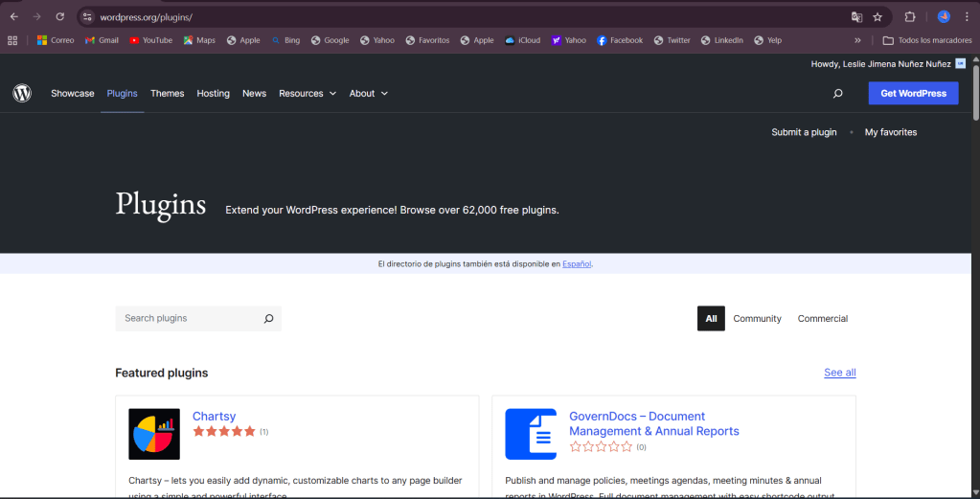Select the Commercial filter
980x499 pixels.
(x=823, y=319)
